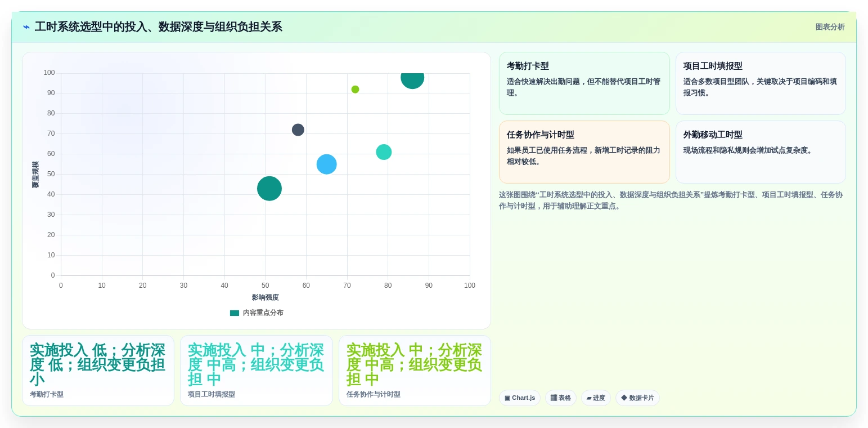Click the 影响强度 x-axis title
Viewport: 868px width, 428px height.
(266, 297)
